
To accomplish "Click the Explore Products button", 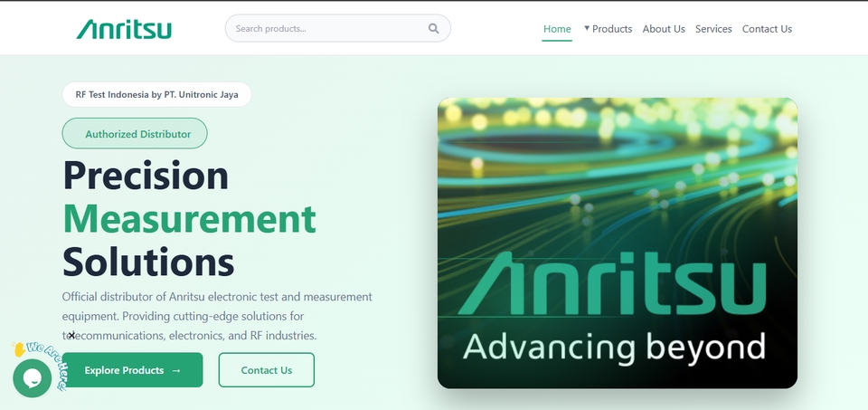I will tap(132, 370).
